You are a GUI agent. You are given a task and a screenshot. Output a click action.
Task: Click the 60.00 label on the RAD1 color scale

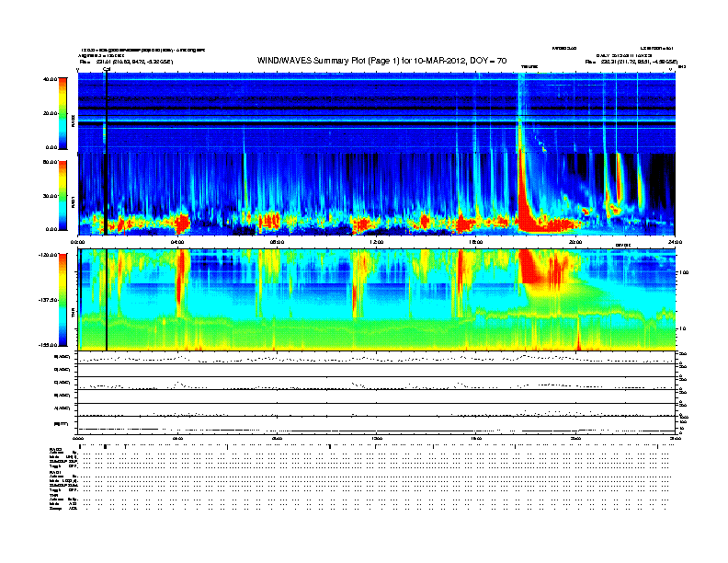click(x=51, y=162)
